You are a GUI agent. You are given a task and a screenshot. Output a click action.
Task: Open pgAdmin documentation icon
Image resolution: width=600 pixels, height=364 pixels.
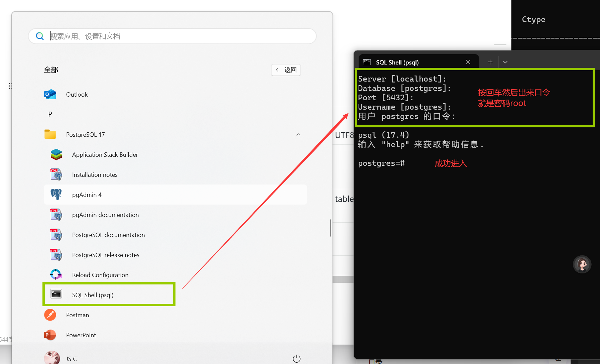56,215
